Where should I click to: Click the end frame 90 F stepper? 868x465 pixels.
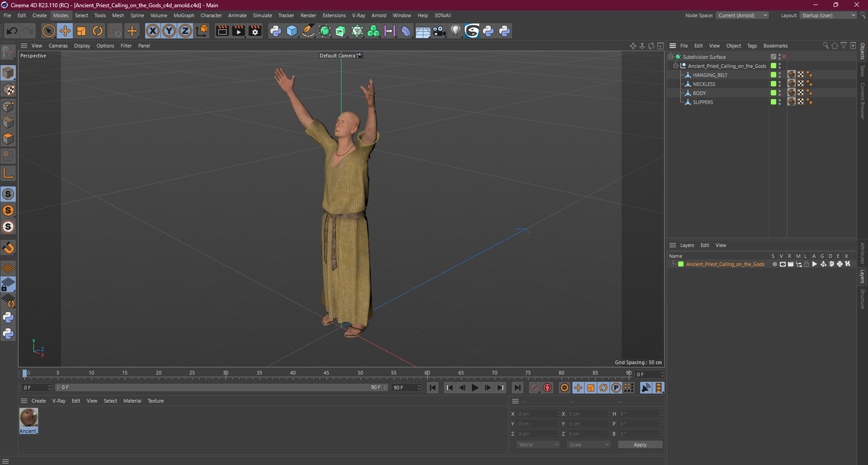tap(419, 388)
